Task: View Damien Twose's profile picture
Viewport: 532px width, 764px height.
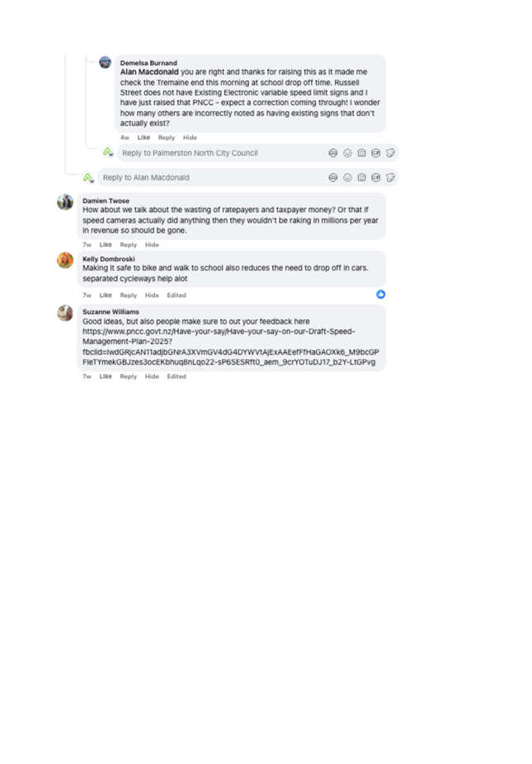Action: tap(65, 201)
